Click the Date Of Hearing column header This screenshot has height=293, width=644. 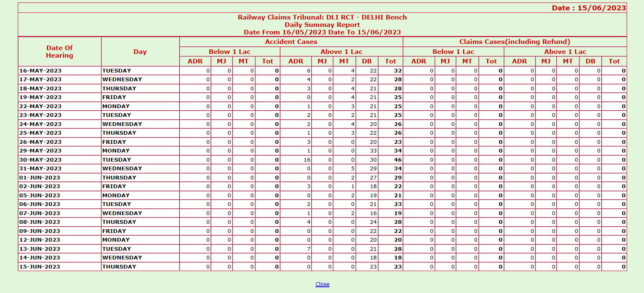[60, 52]
